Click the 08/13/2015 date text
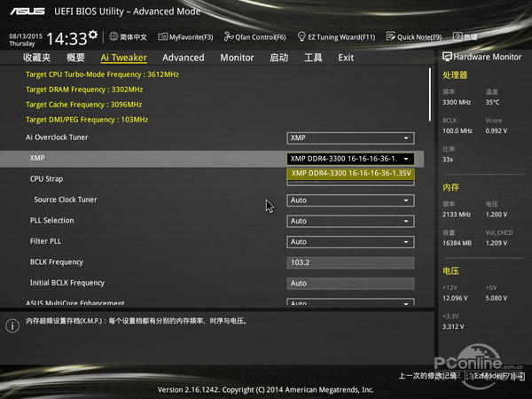The height and width of the screenshot is (399, 532). pos(26,36)
